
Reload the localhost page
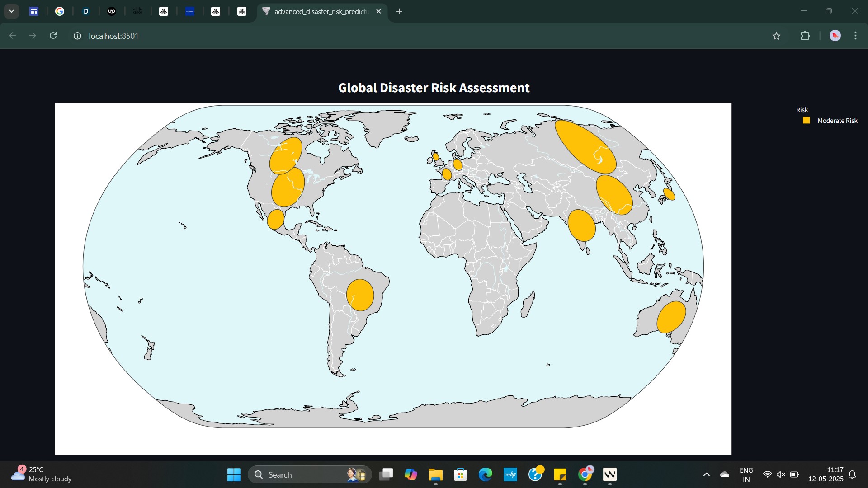point(53,36)
